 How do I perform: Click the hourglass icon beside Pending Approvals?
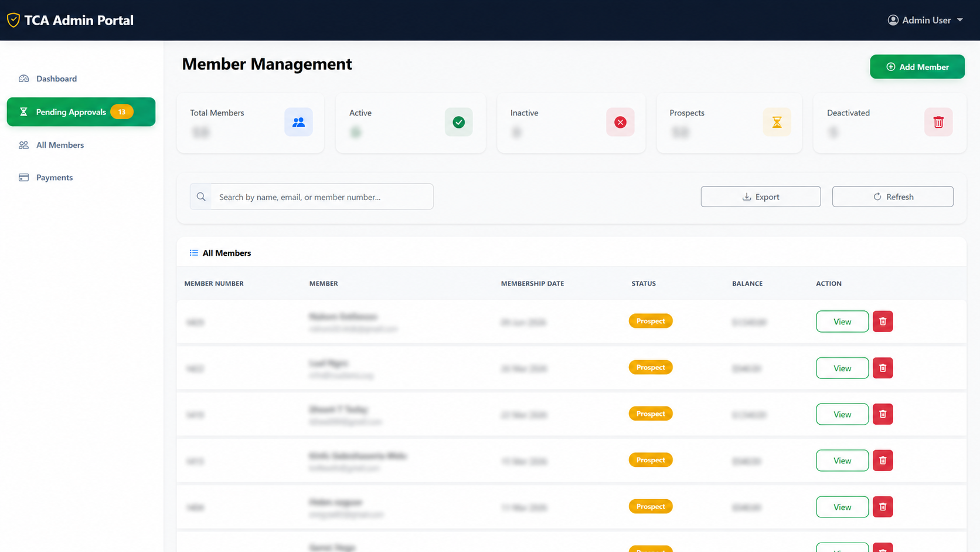[23, 111]
